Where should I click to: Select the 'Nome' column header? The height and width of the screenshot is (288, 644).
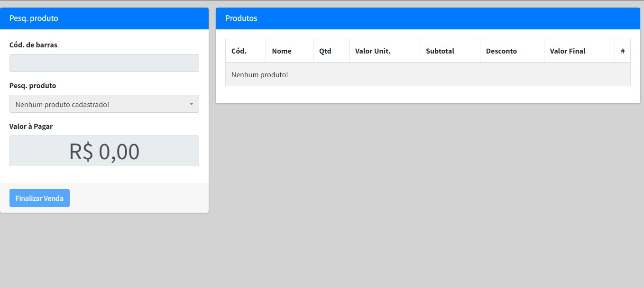point(282,51)
